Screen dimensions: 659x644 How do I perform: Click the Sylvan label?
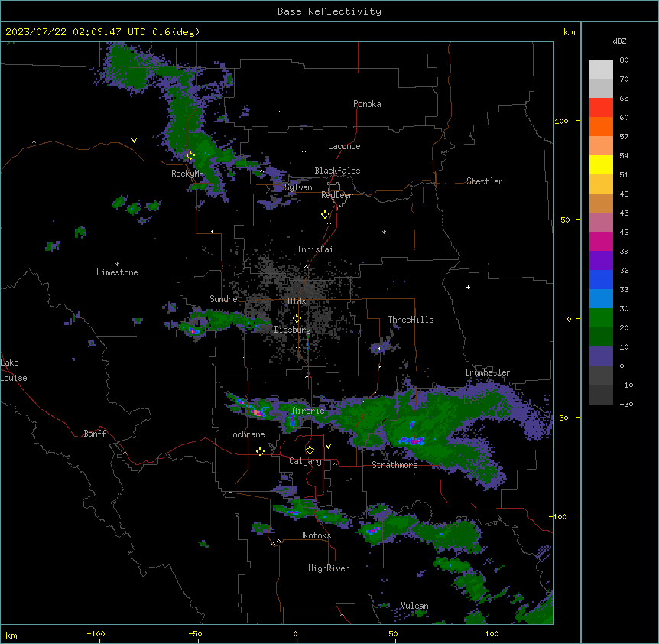tap(298, 187)
